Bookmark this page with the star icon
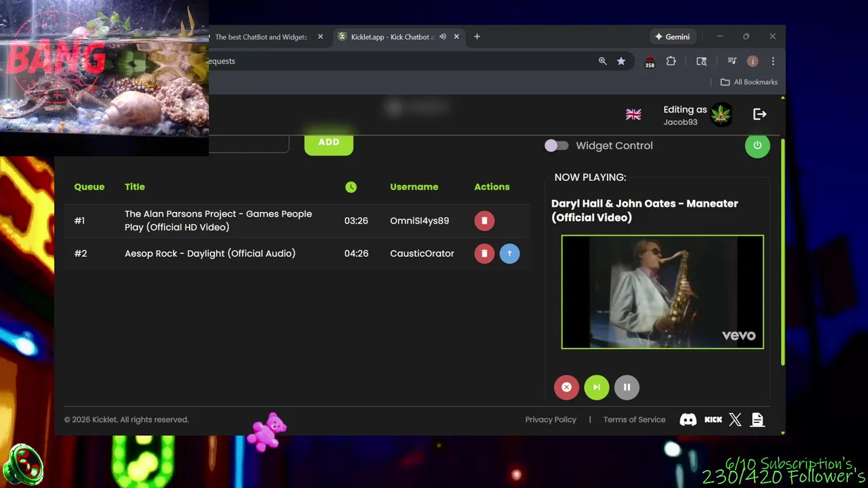 pos(621,61)
